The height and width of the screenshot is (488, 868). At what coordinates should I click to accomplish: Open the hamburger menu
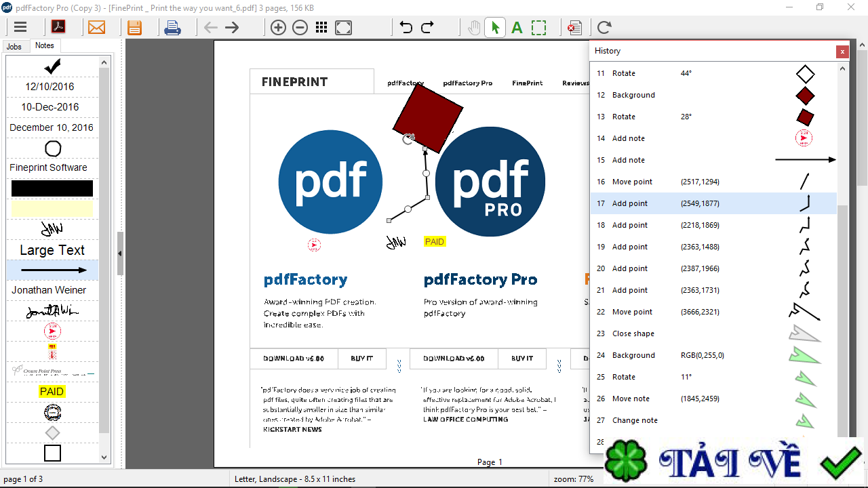click(20, 27)
